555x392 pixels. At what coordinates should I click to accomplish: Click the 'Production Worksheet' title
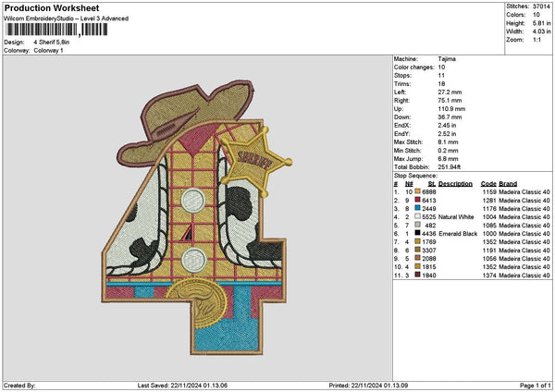click(52, 7)
